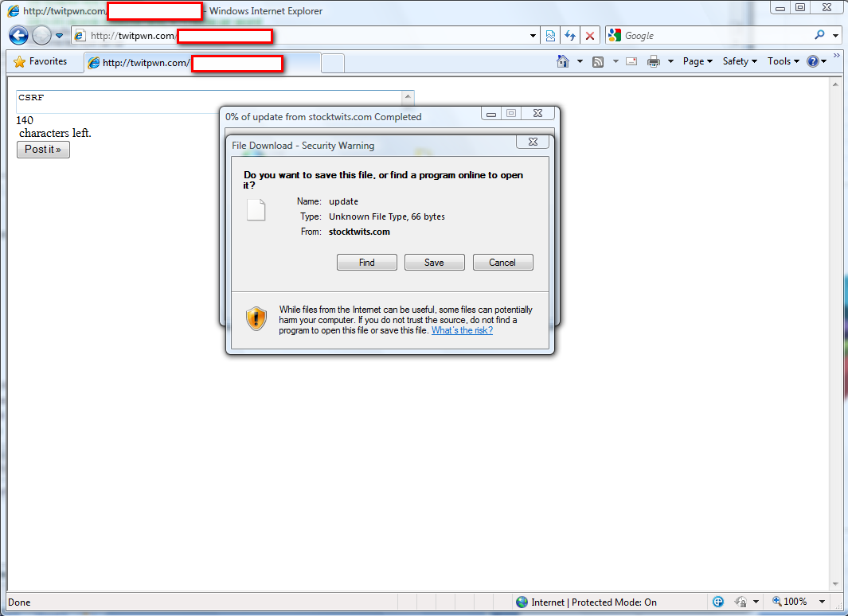Open a new blank tab
848x616 pixels.
pos(333,63)
